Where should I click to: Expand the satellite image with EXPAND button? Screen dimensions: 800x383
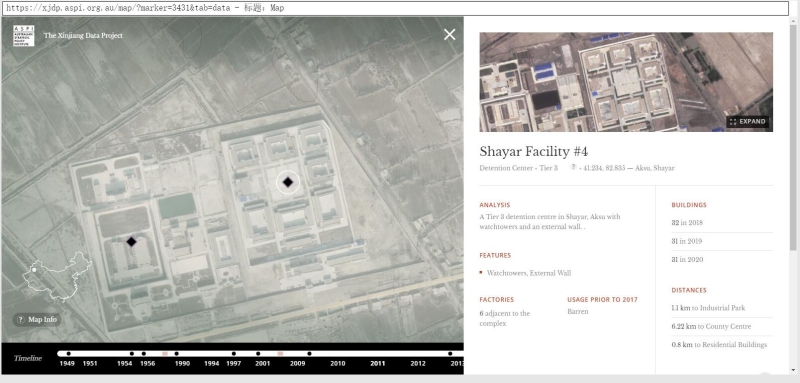[747, 122]
